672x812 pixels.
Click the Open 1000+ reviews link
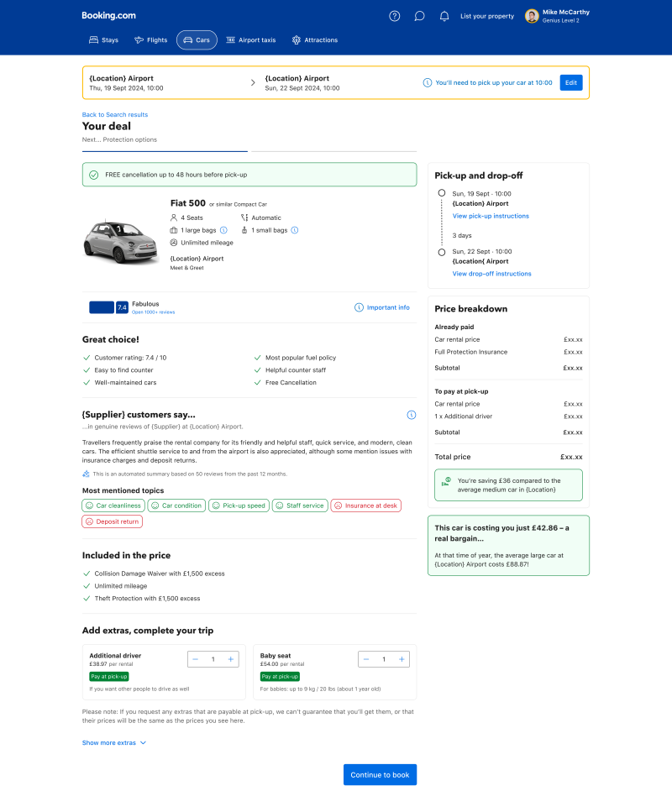pos(154,312)
